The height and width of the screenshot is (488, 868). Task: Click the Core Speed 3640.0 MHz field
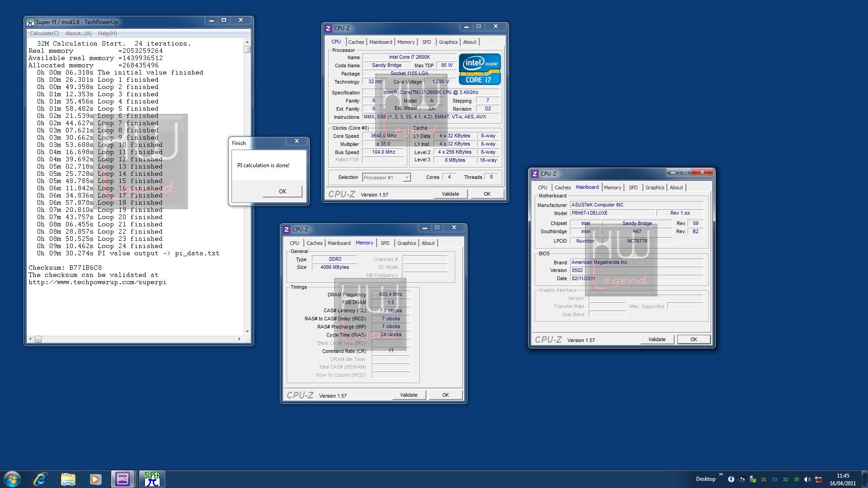(x=383, y=136)
